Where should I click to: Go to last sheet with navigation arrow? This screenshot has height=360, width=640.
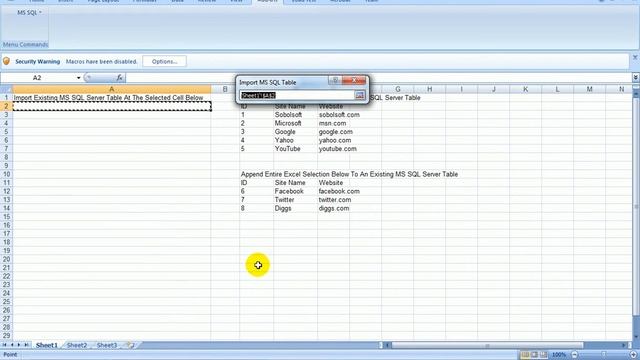26,345
